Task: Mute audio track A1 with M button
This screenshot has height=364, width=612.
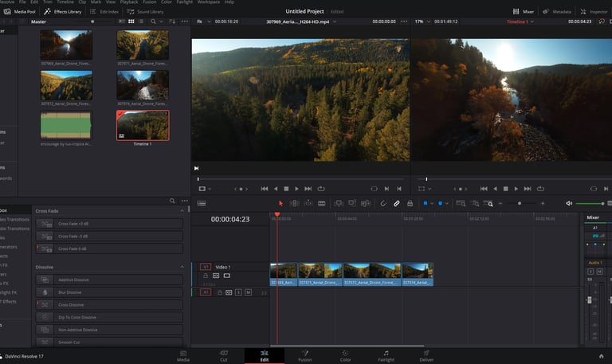Action: (x=248, y=292)
